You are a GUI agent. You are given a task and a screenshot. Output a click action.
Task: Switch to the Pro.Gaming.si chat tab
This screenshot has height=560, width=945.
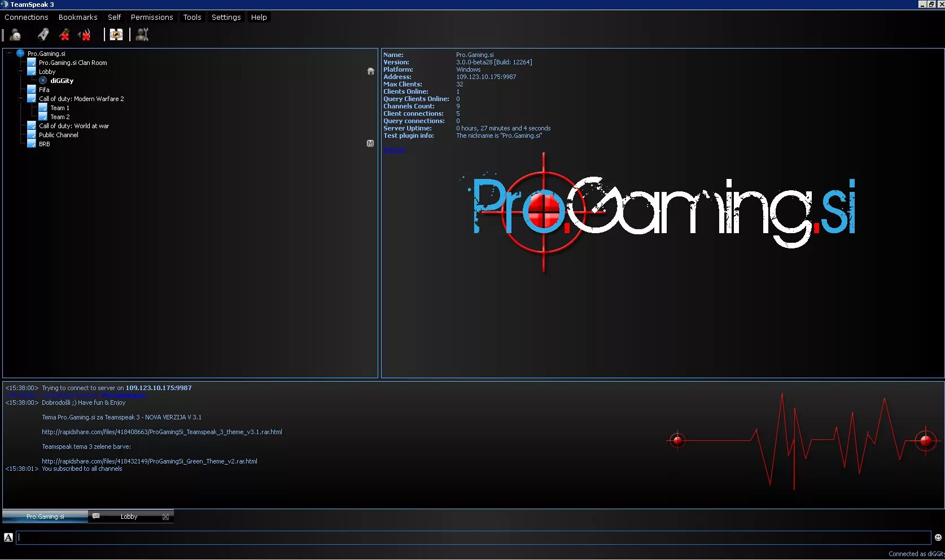coord(45,517)
